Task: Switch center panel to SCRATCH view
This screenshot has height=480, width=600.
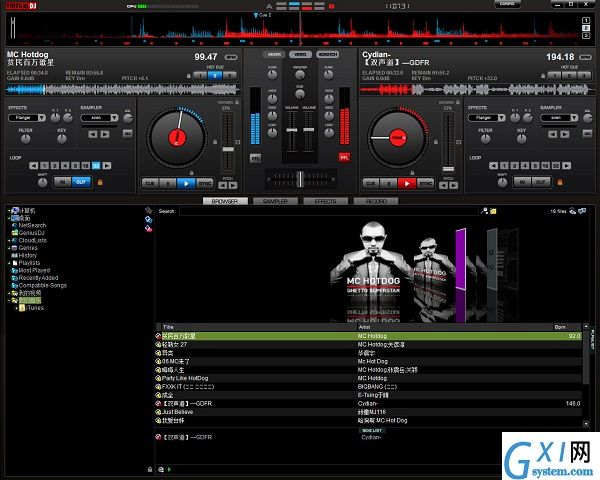Action: 328,55
